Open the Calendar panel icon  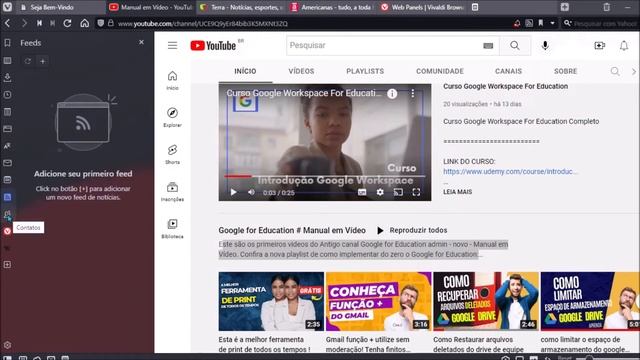(7, 180)
